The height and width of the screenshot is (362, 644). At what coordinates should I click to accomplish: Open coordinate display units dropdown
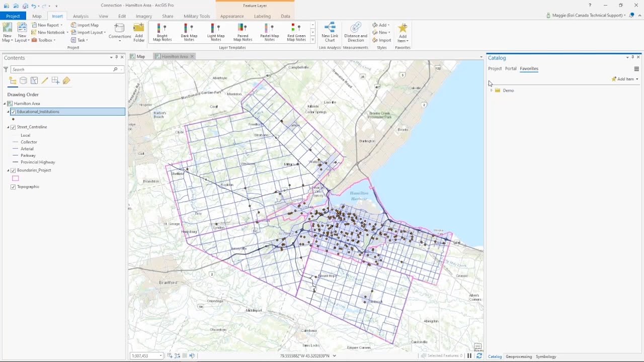334,356
